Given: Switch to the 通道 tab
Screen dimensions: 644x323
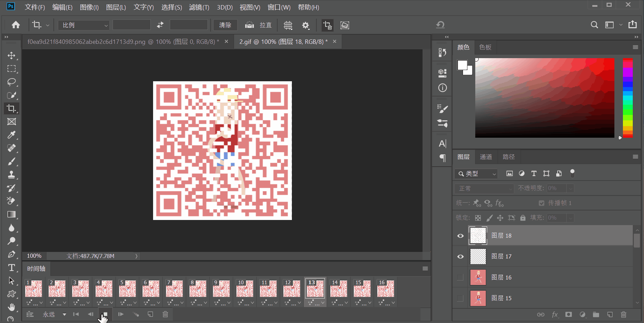Looking at the screenshot, I should coord(486,157).
